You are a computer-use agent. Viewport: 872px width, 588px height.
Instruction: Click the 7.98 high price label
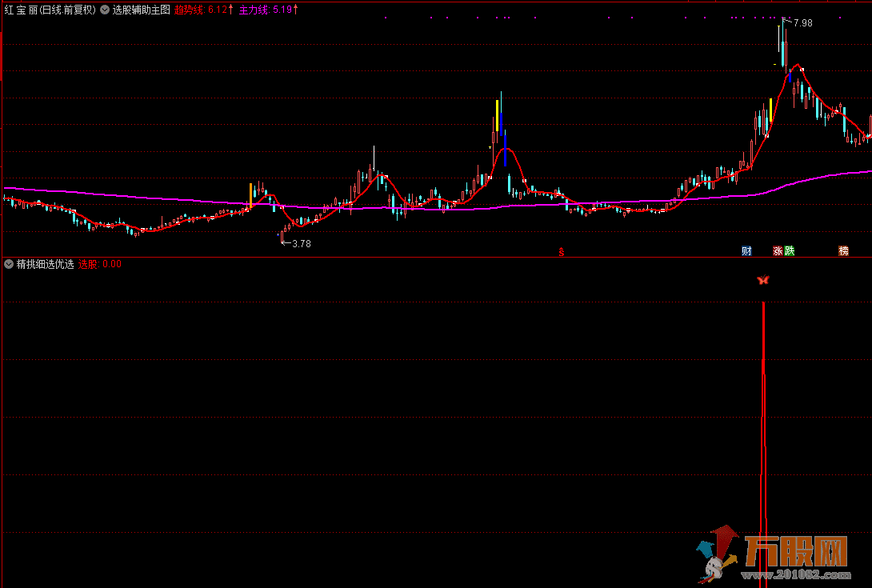(x=803, y=23)
